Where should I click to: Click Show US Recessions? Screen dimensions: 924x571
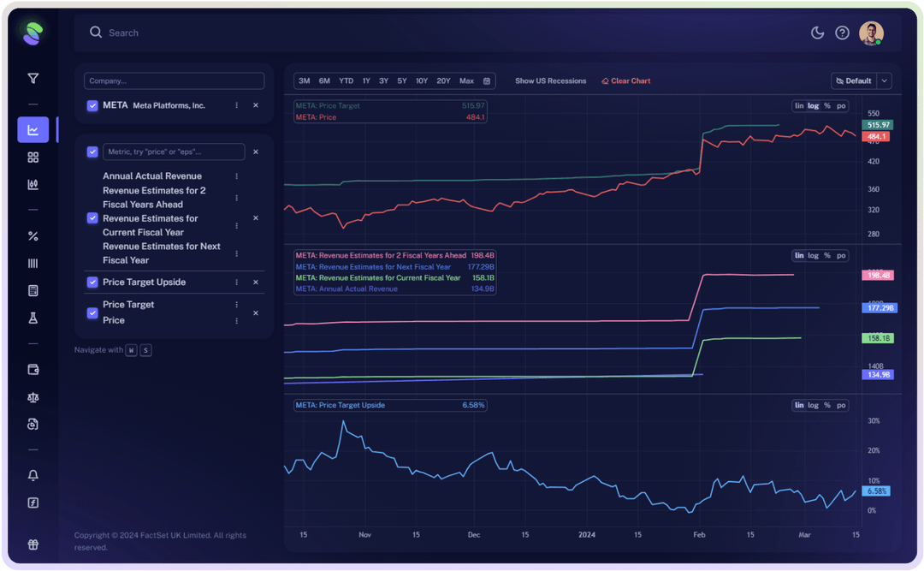coord(550,80)
